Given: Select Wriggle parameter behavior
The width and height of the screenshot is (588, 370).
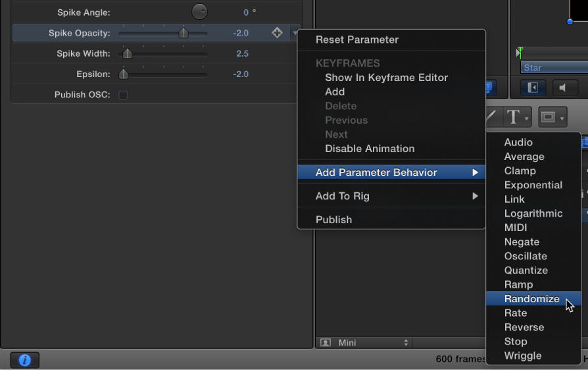Looking at the screenshot, I should (x=533, y=356).
